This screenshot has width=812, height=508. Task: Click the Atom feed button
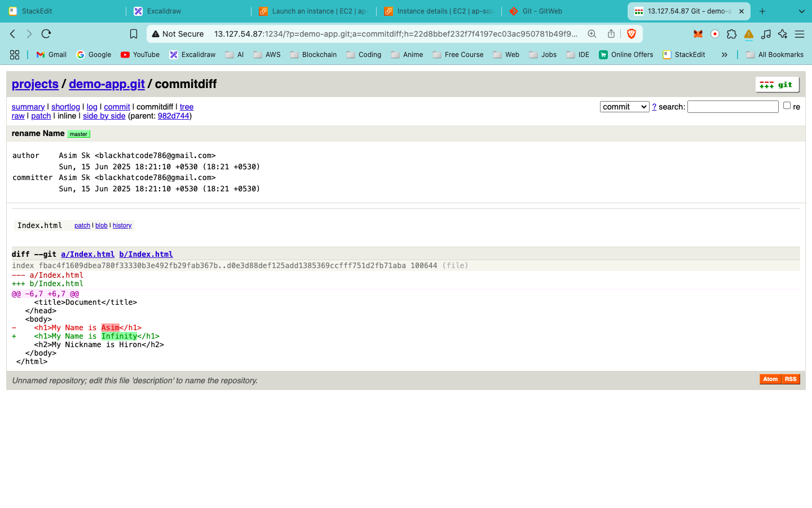[x=770, y=379]
